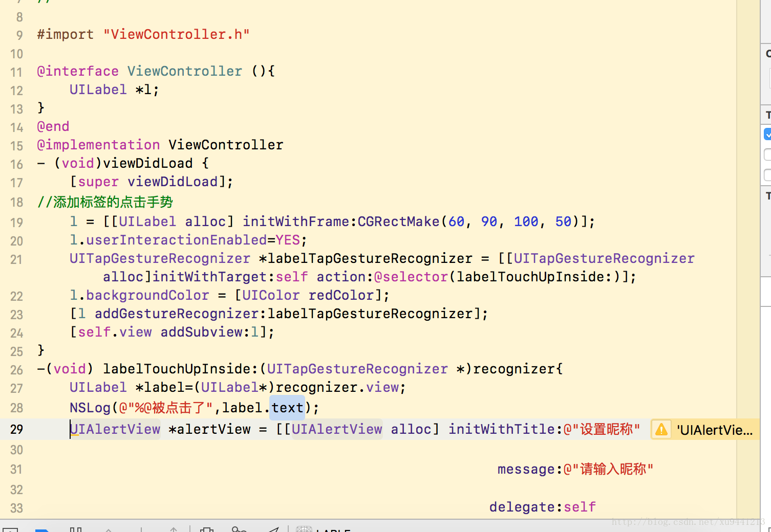
Task: Click the delegate: parameter label on line 33
Action: [x=526, y=507]
